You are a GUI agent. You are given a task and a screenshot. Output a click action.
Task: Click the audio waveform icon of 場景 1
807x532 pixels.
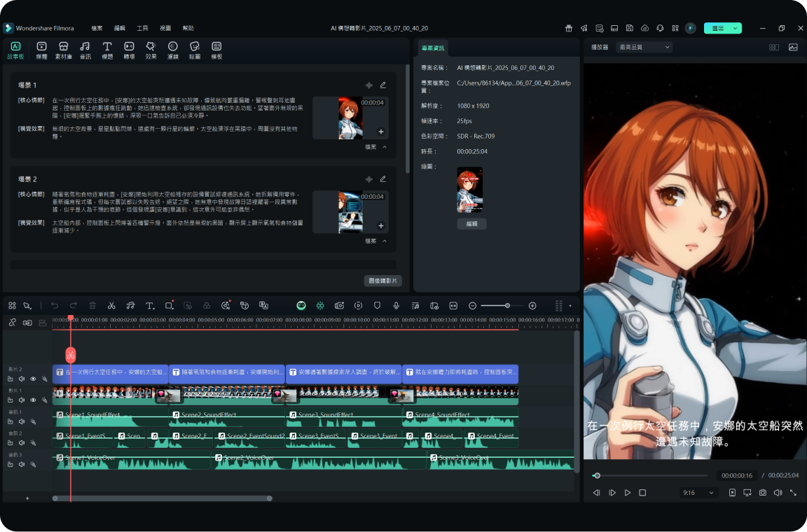[368, 85]
